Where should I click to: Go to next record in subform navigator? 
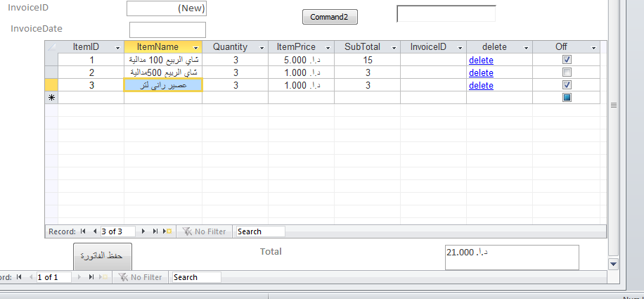coord(144,231)
